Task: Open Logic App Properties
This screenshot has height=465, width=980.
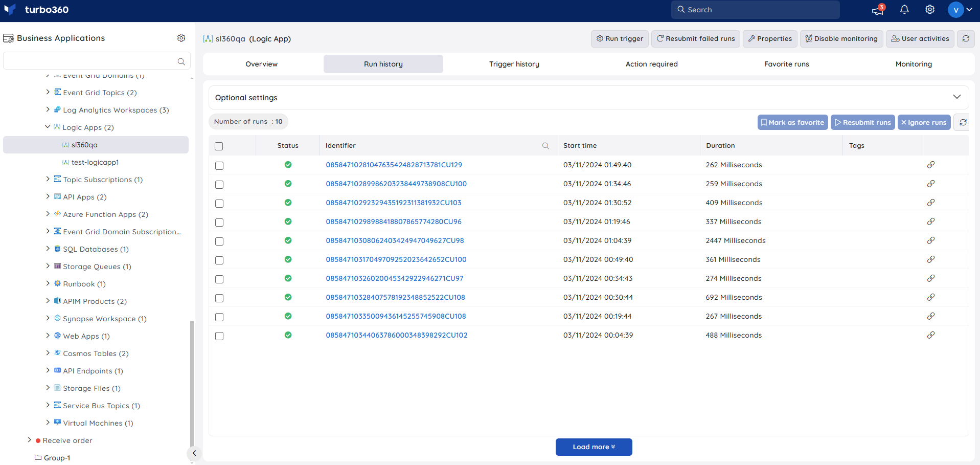Action: pyautogui.click(x=770, y=38)
